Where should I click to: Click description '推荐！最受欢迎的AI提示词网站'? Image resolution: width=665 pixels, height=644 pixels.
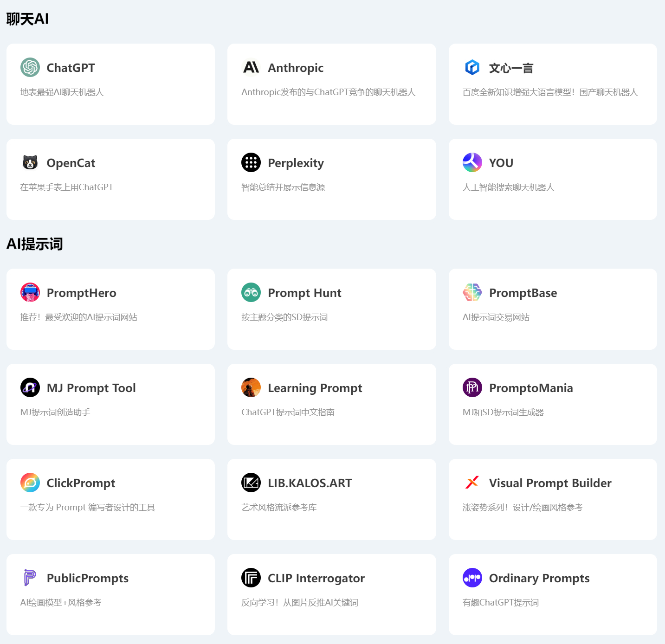coord(79,317)
